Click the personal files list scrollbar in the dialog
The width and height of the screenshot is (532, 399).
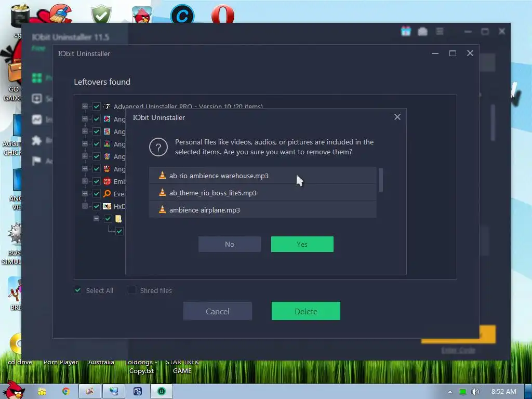[x=381, y=180]
